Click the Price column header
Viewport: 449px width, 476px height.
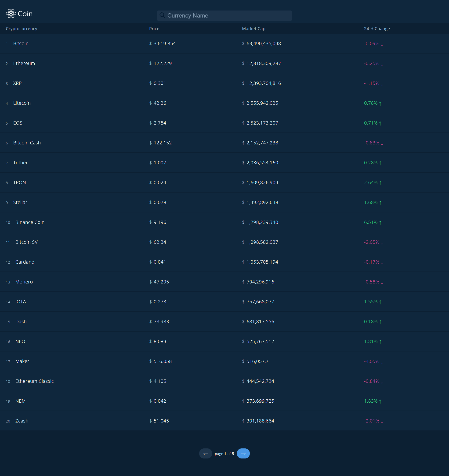coord(154,29)
